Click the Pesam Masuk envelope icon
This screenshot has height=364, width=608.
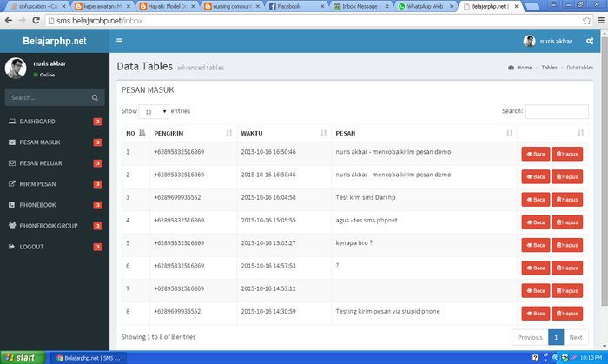[12, 142]
